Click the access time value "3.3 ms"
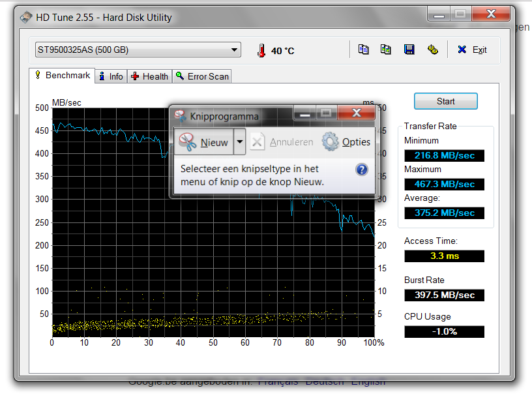The image size is (532, 405). click(444, 256)
